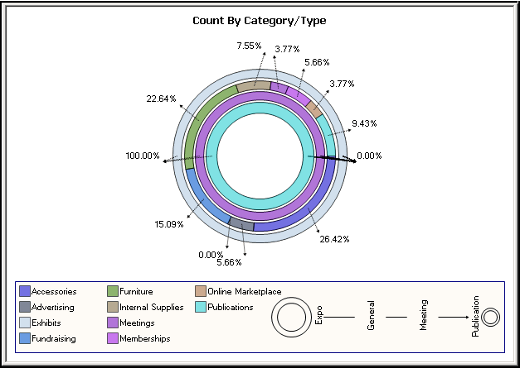Screen dimensions: 528x380
Task: Select the Publications legend label
Action: pyautogui.click(x=230, y=307)
